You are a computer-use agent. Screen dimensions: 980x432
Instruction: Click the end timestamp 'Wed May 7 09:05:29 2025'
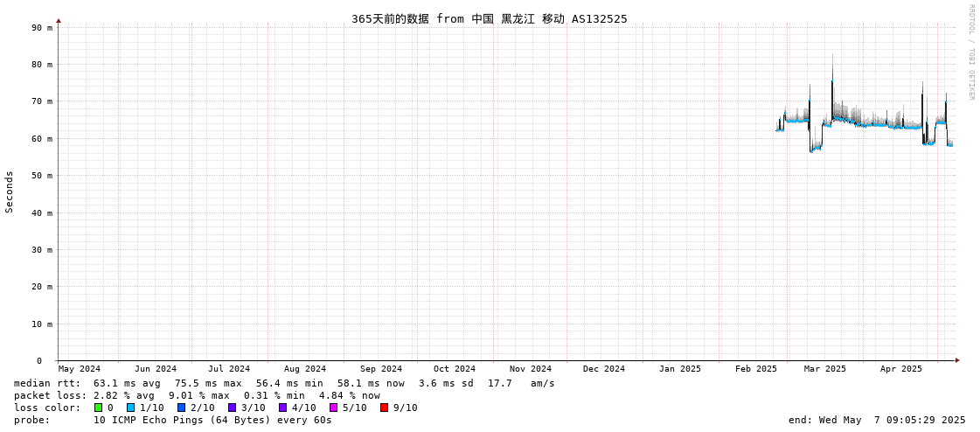tap(894, 420)
